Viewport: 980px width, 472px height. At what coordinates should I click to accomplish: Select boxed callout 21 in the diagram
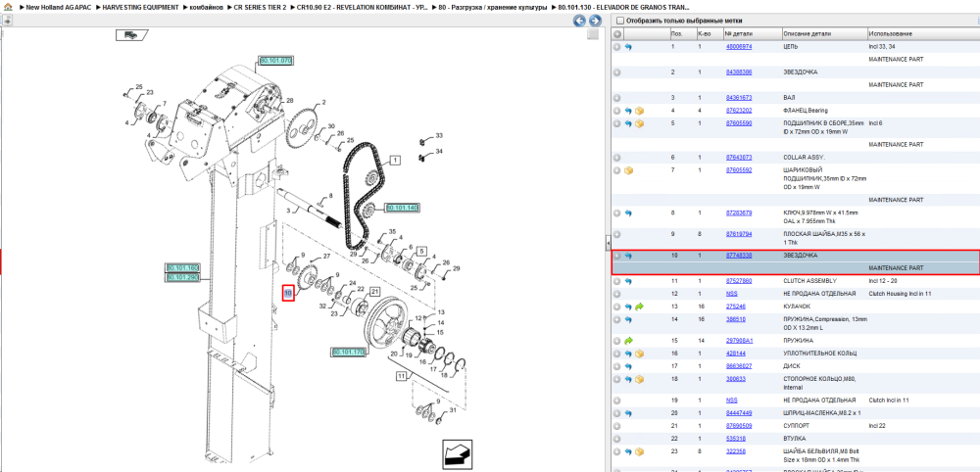tap(374, 292)
